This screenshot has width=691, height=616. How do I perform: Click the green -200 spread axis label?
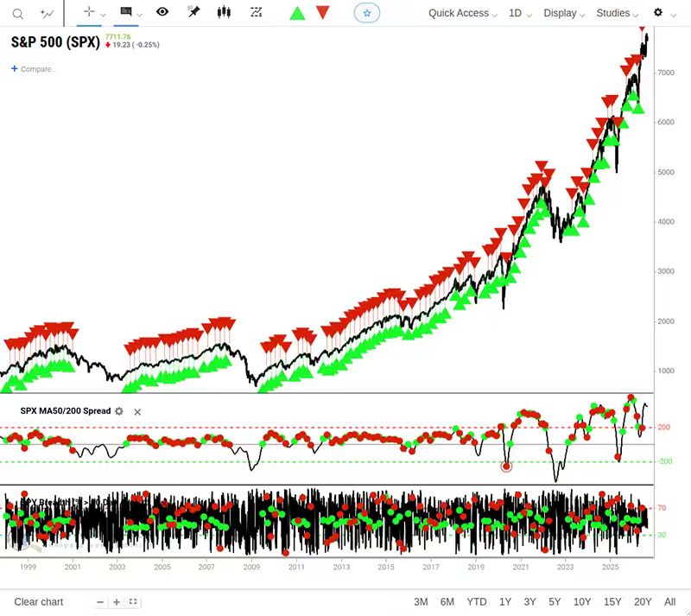[x=665, y=461]
